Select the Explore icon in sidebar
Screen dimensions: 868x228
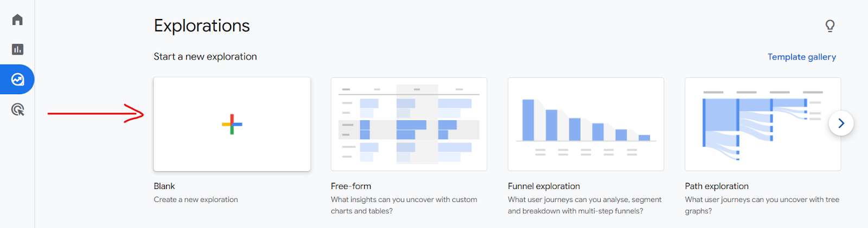pyautogui.click(x=17, y=80)
